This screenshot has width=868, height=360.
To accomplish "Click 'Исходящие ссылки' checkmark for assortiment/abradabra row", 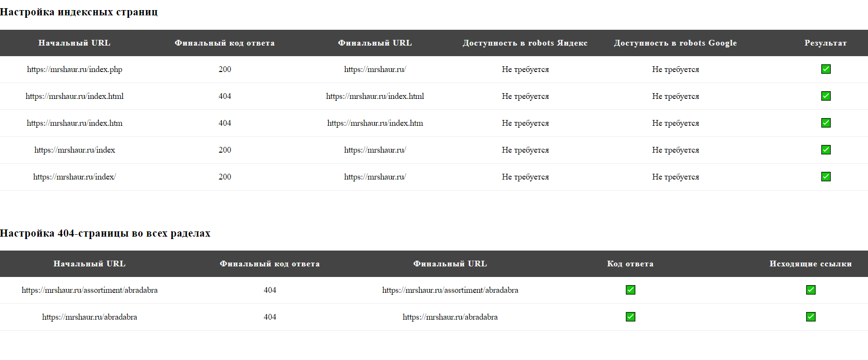I will coord(810,290).
